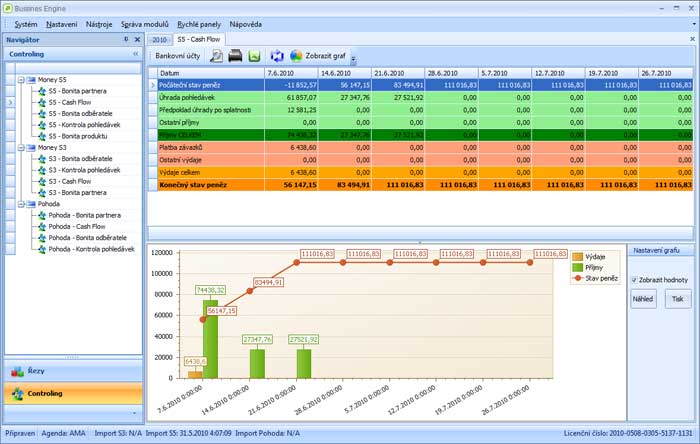This screenshot has height=444, width=700.
Task: Click the orange Výdaje legend swatch
Action: [578, 256]
